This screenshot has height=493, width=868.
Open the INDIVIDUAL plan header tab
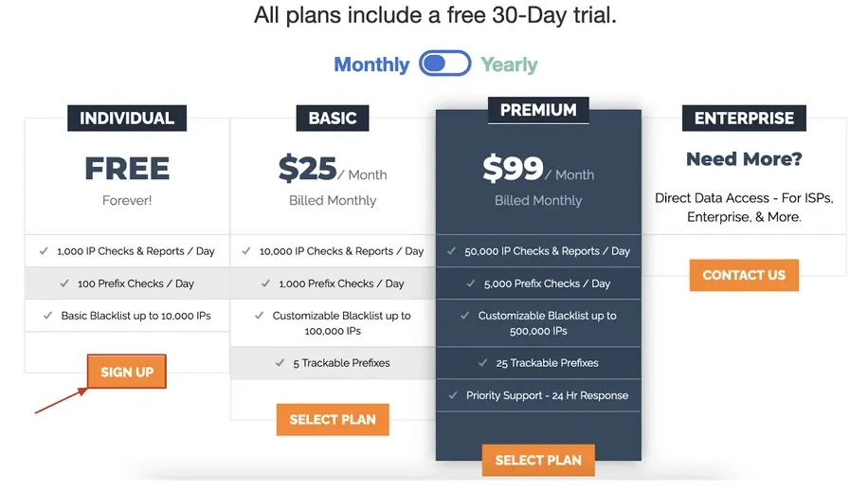pyautogui.click(x=127, y=118)
